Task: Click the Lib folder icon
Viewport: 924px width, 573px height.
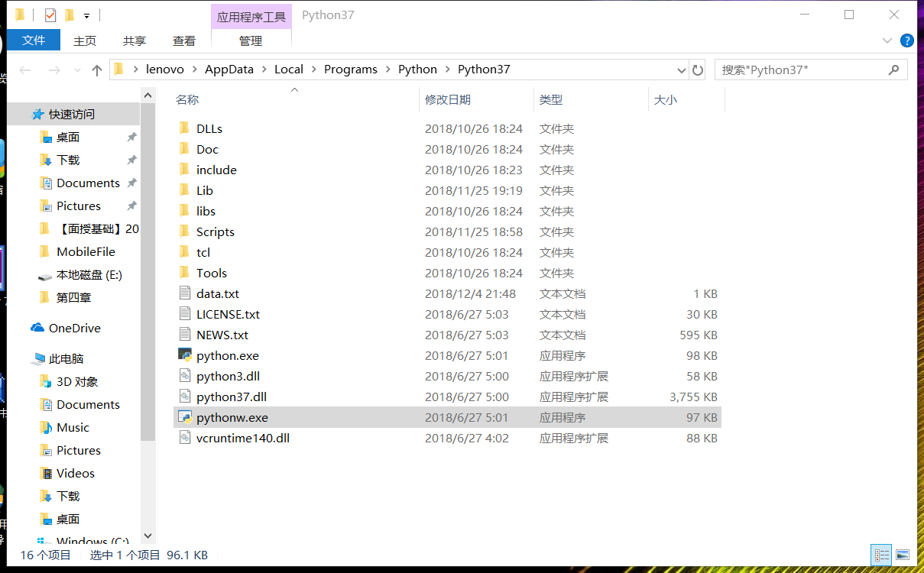Action: pyautogui.click(x=184, y=190)
